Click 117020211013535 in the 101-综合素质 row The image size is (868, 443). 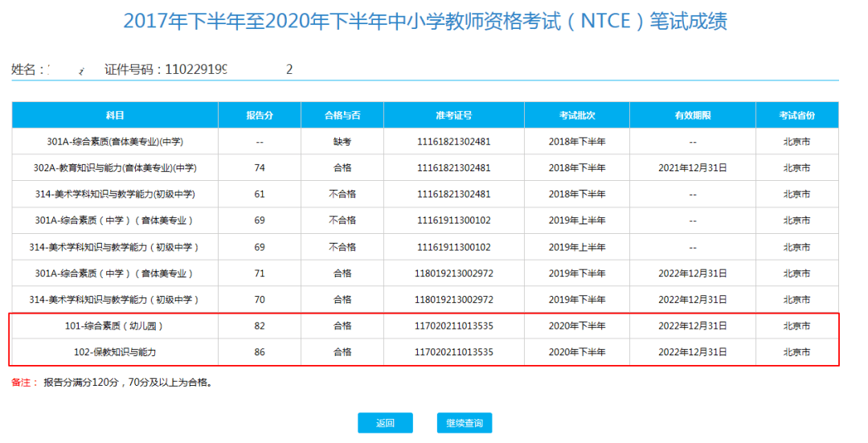(454, 326)
